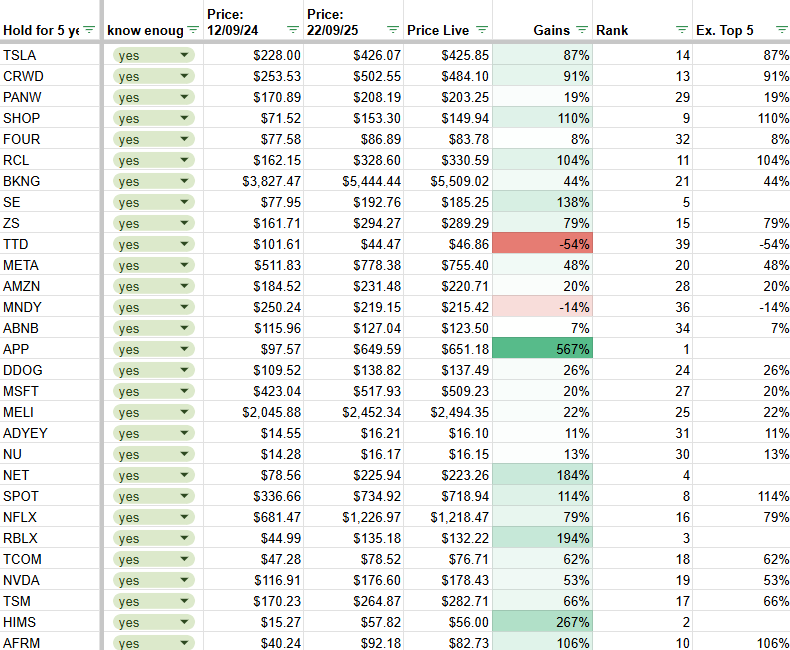Select the ADYEY ticker cell
The image size is (790, 650).
[x=50, y=433]
